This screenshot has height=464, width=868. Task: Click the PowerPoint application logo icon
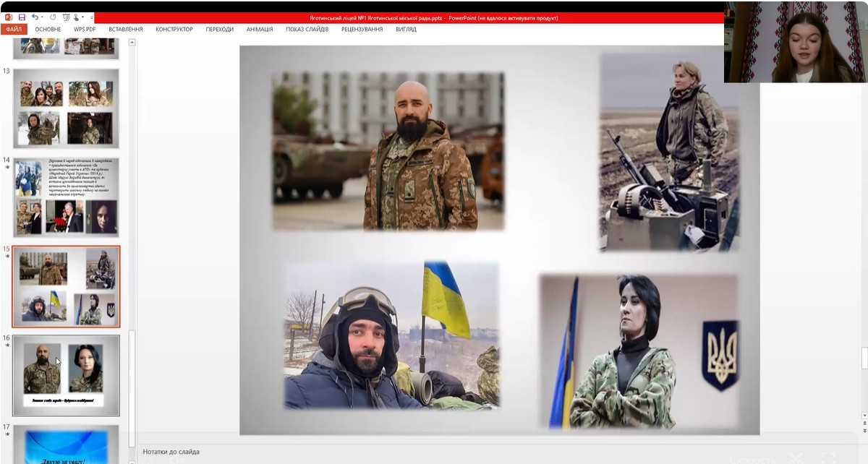pos(8,17)
